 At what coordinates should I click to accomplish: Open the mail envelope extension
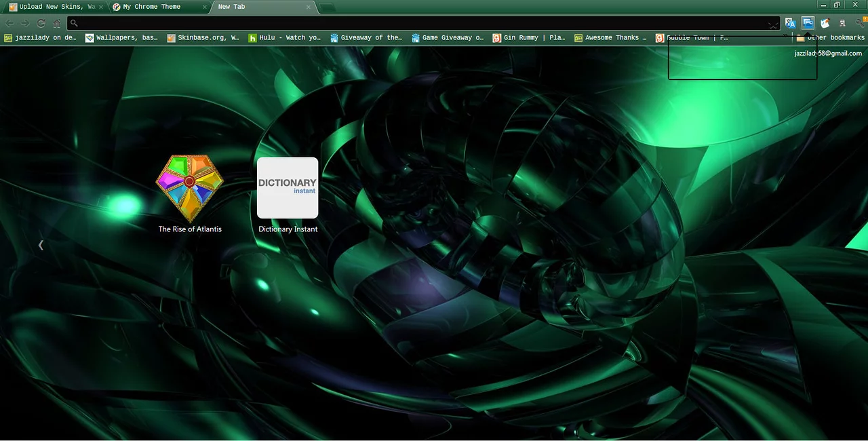coord(825,23)
